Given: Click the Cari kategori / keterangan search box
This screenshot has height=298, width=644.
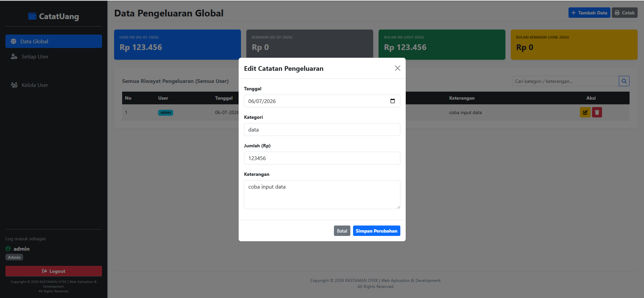Looking at the screenshot, I should 565,81.
